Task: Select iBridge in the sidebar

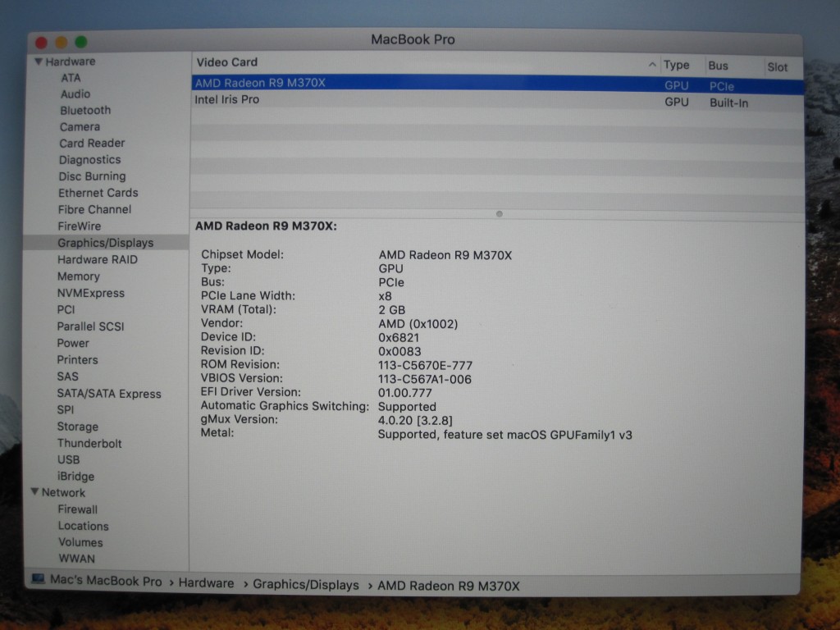Action: click(x=75, y=477)
